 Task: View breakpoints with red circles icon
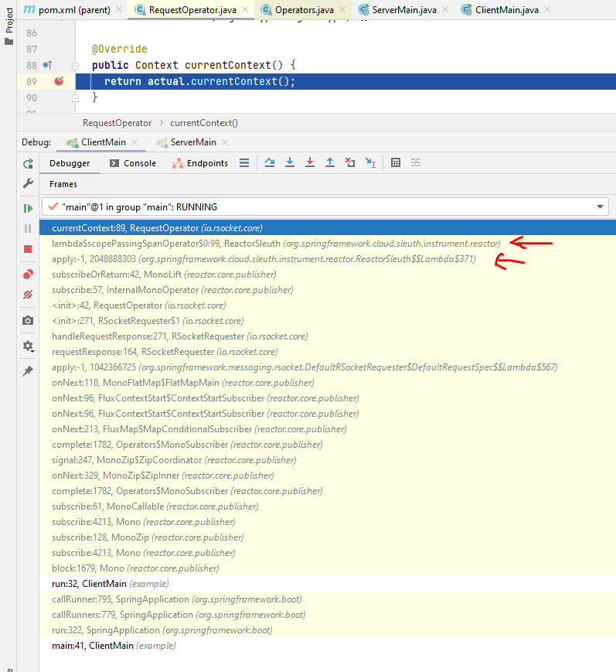(x=28, y=275)
